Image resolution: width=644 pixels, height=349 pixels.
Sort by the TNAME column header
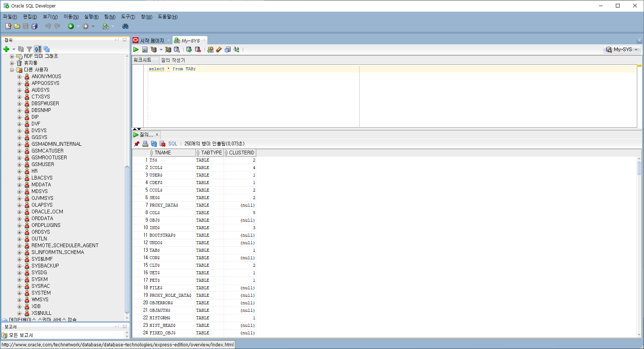tap(172, 153)
